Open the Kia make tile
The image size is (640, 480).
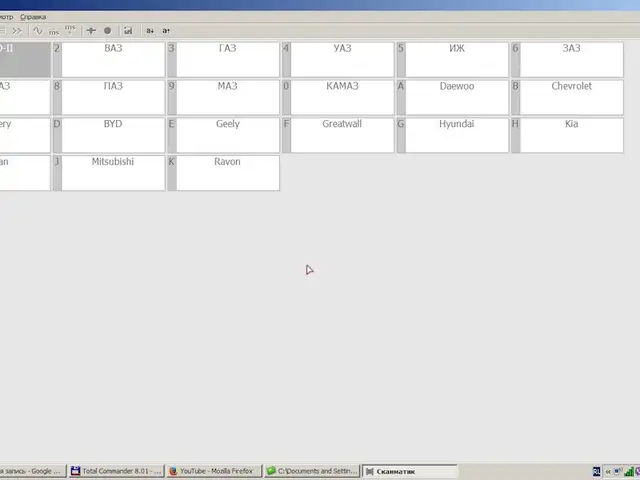[568, 136]
